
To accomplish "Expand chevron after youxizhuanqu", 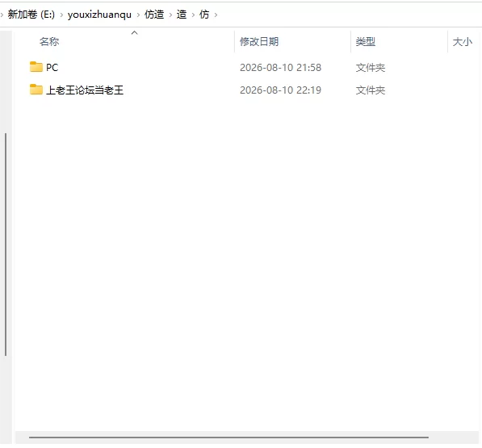I will click(138, 15).
